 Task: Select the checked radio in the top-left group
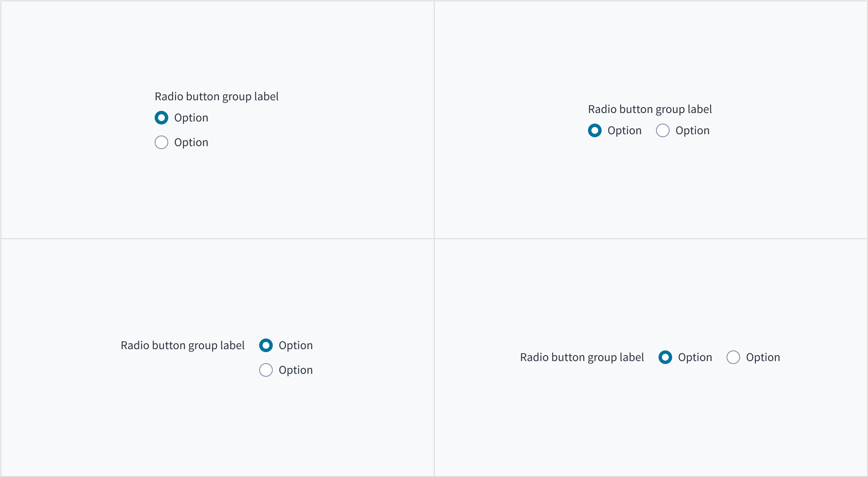[161, 118]
